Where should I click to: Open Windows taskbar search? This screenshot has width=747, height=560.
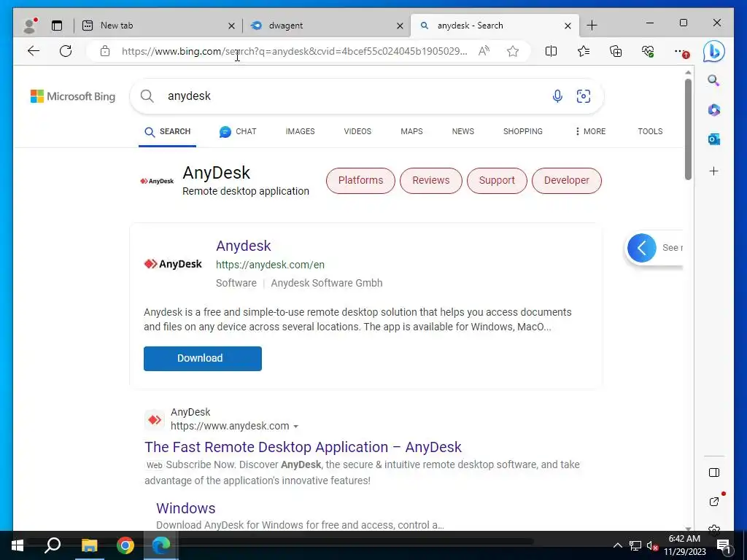pyautogui.click(x=53, y=545)
